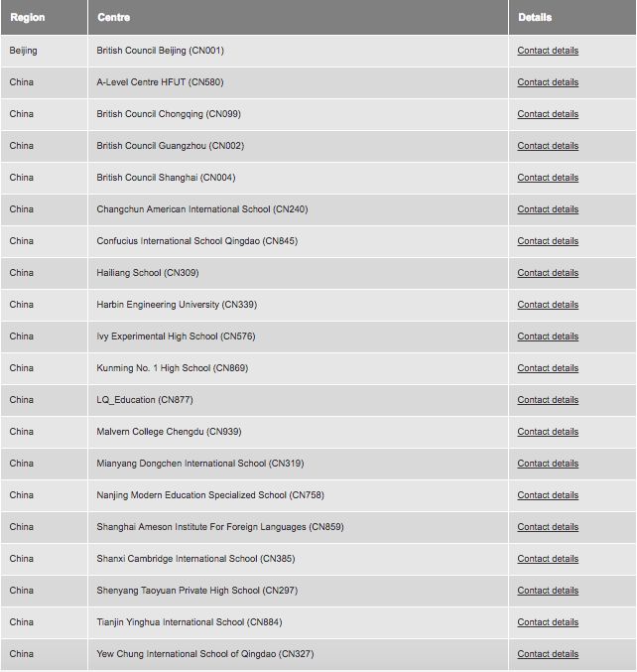Click Contact details for Tianjin Yinghua International School
Viewport: 637px width, 672px height.
click(548, 621)
